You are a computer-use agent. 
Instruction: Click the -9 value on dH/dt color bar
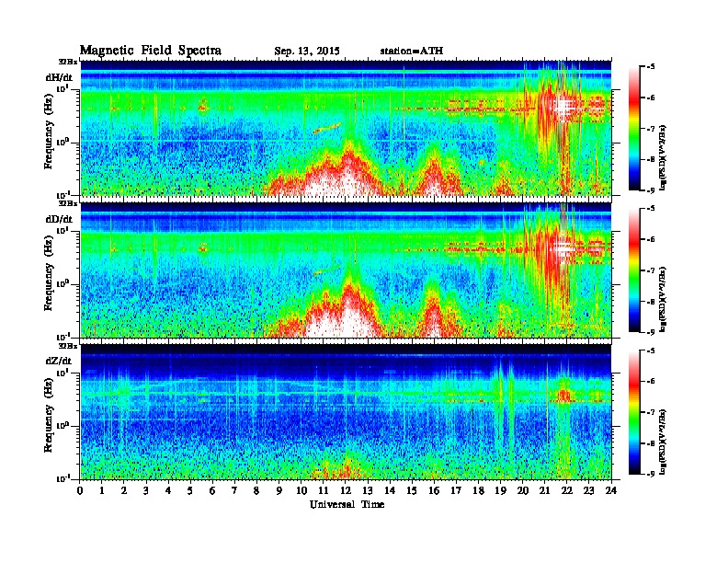(651, 190)
